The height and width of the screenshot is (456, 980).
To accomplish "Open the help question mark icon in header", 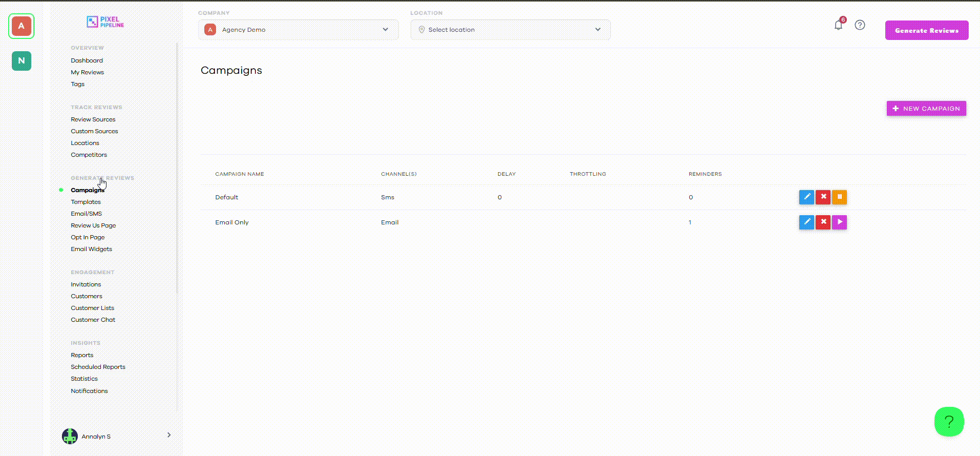I will 860,25.
